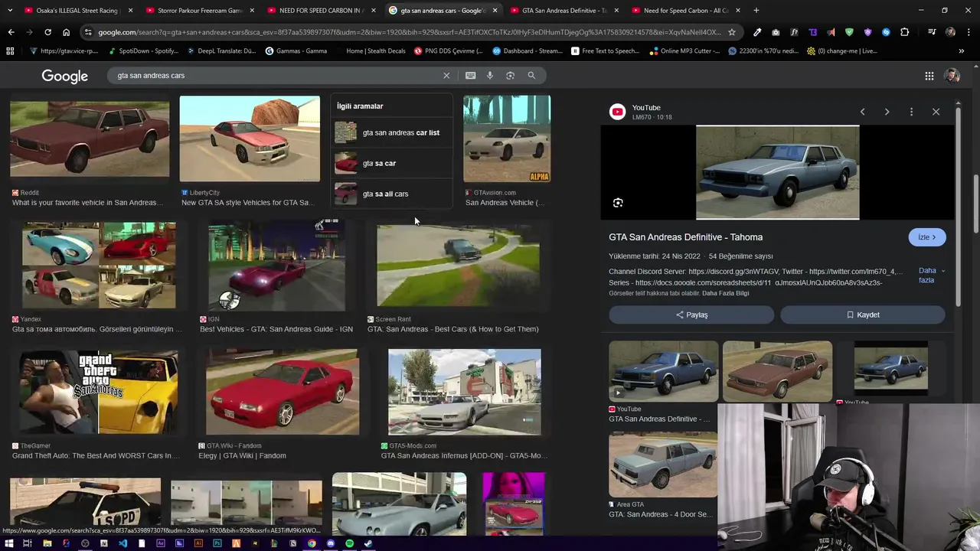
Task: Open related brown sedan thumbnail in panel
Action: (x=777, y=371)
